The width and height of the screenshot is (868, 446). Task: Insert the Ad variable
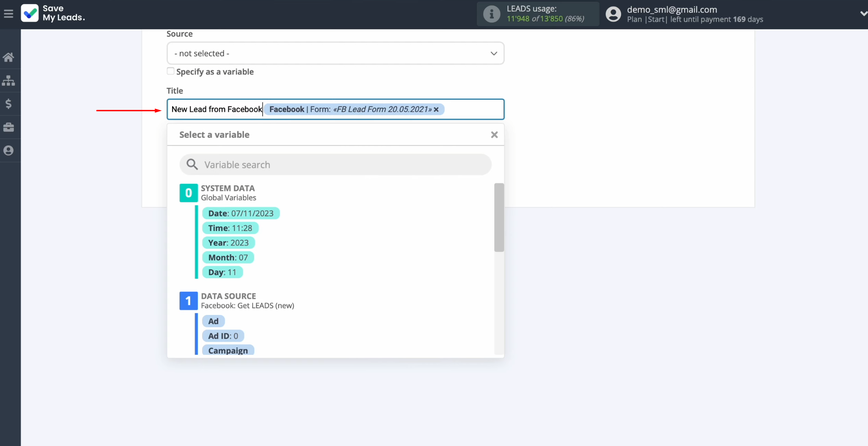(x=214, y=321)
